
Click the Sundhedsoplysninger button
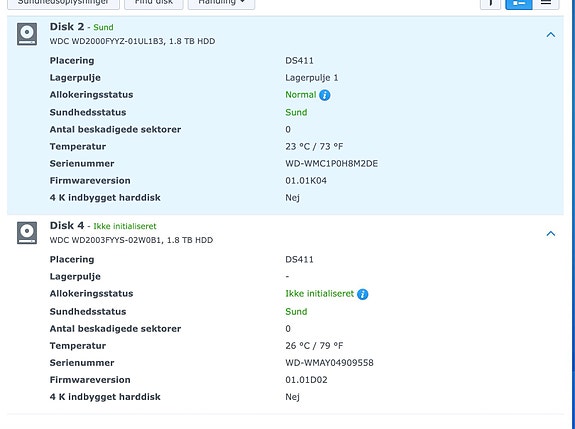pyautogui.click(x=63, y=3)
